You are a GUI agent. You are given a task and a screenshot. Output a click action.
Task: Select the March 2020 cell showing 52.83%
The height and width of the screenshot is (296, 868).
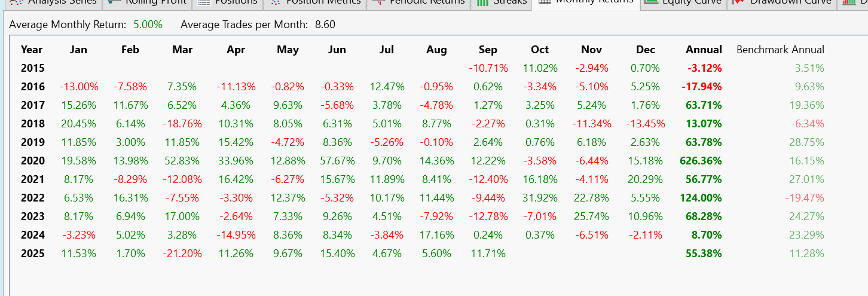click(182, 161)
